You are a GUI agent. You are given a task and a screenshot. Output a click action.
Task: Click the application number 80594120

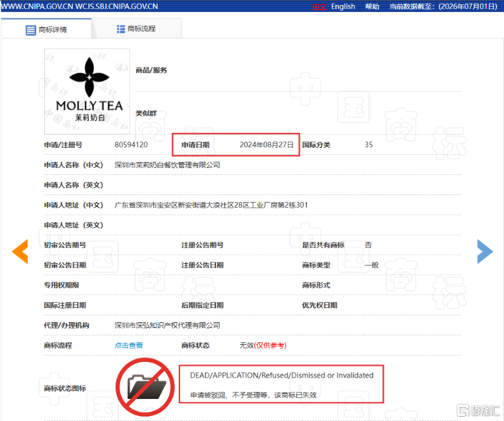click(131, 145)
